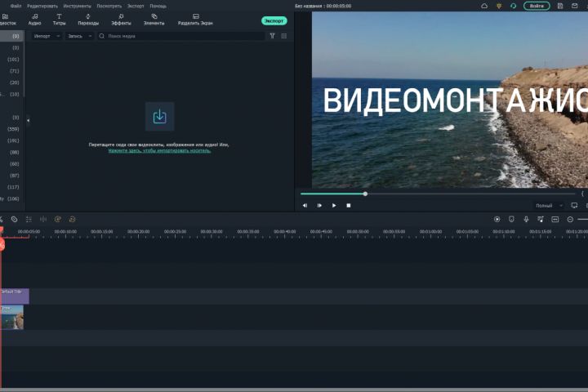Switch to the Эффекты tab
The image size is (588, 392).
pyautogui.click(x=121, y=20)
